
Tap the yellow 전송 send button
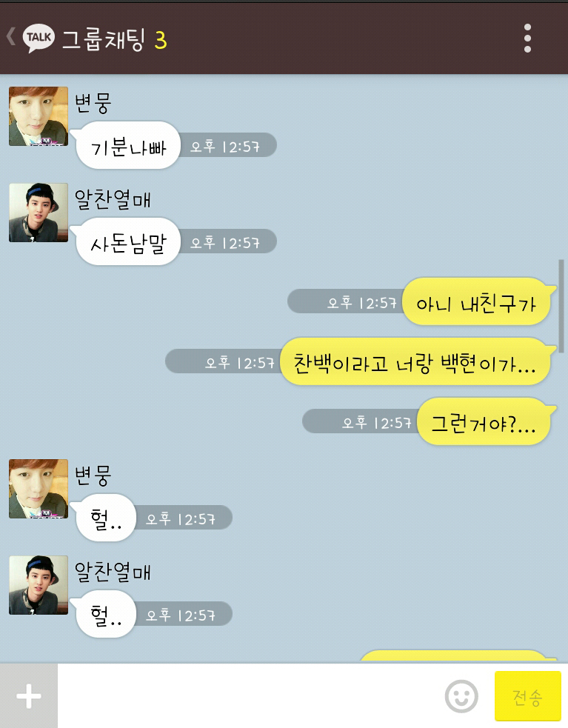(527, 696)
